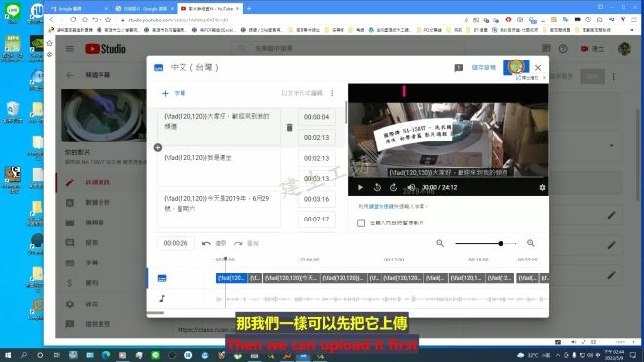
Task: Insert subtitle with the round plus icon
Action: coord(158,148)
